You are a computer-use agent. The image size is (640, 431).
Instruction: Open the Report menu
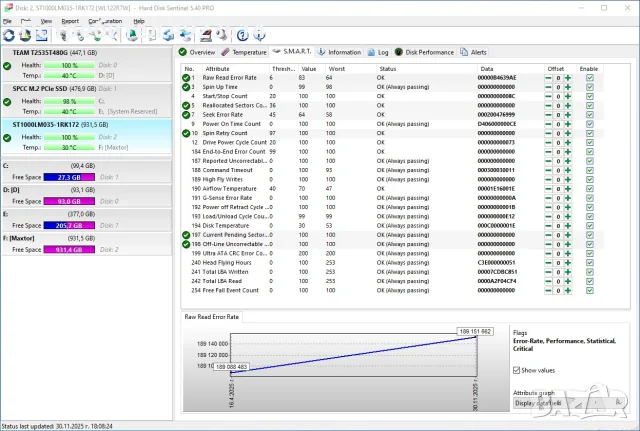[x=70, y=21]
